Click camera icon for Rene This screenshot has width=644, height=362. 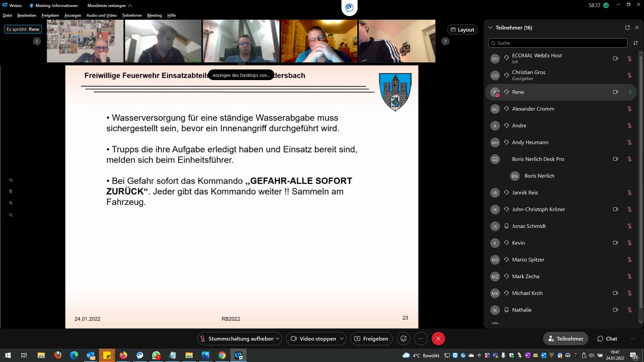click(x=615, y=92)
